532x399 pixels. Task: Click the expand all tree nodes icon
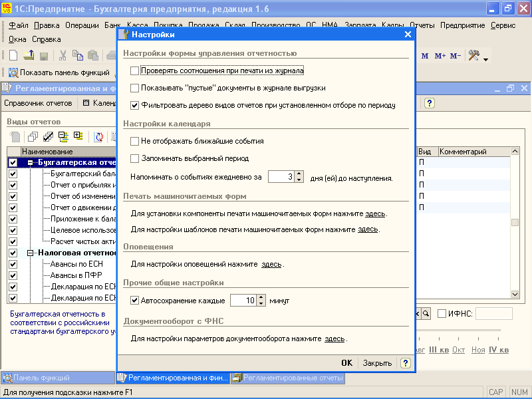point(78,136)
